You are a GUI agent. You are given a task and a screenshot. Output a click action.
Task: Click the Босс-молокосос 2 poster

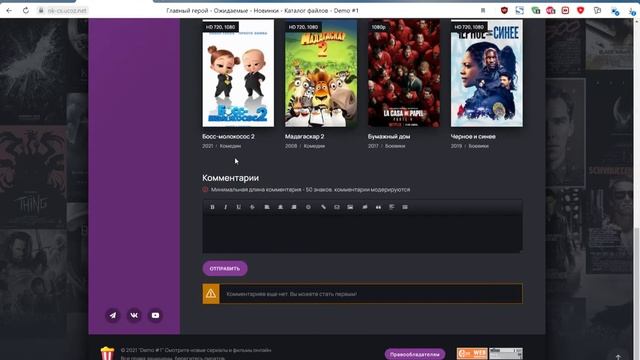[238, 73]
